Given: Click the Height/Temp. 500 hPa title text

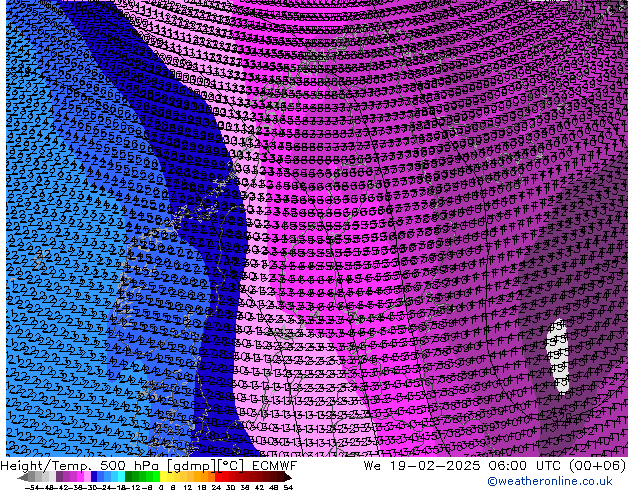Looking at the screenshot, I should (x=81, y=466).
